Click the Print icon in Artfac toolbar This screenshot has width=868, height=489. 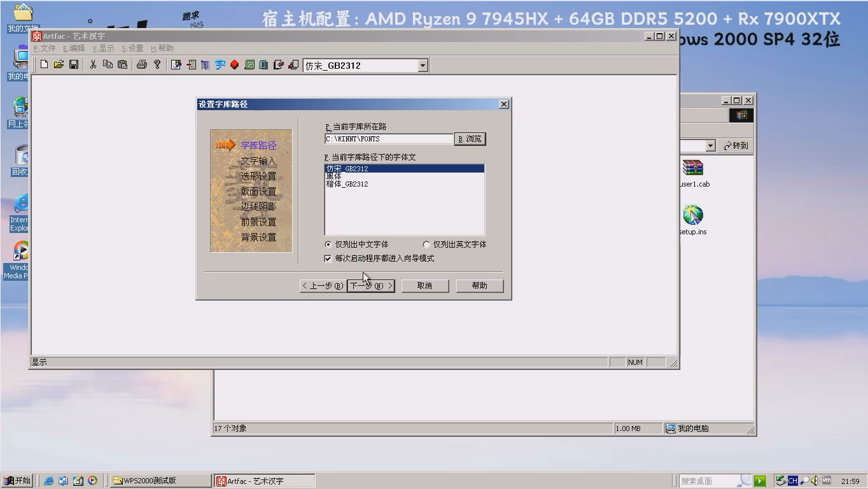coord(142,64)
